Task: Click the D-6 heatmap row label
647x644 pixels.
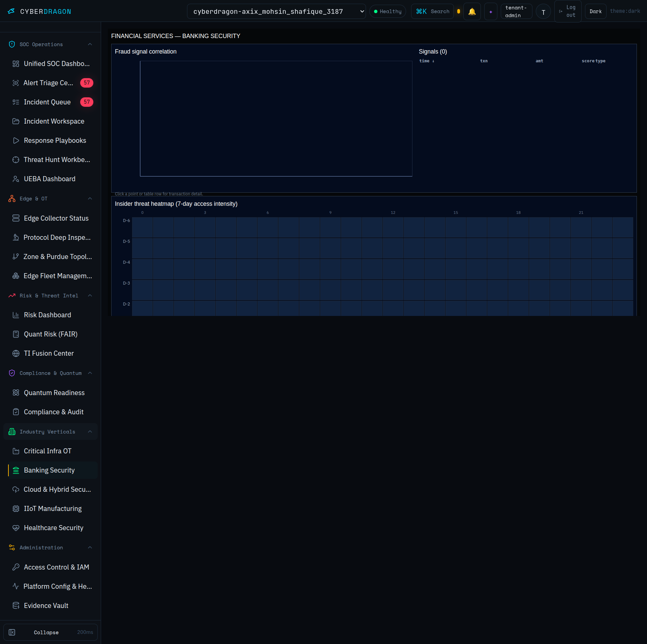Action: 126,221
